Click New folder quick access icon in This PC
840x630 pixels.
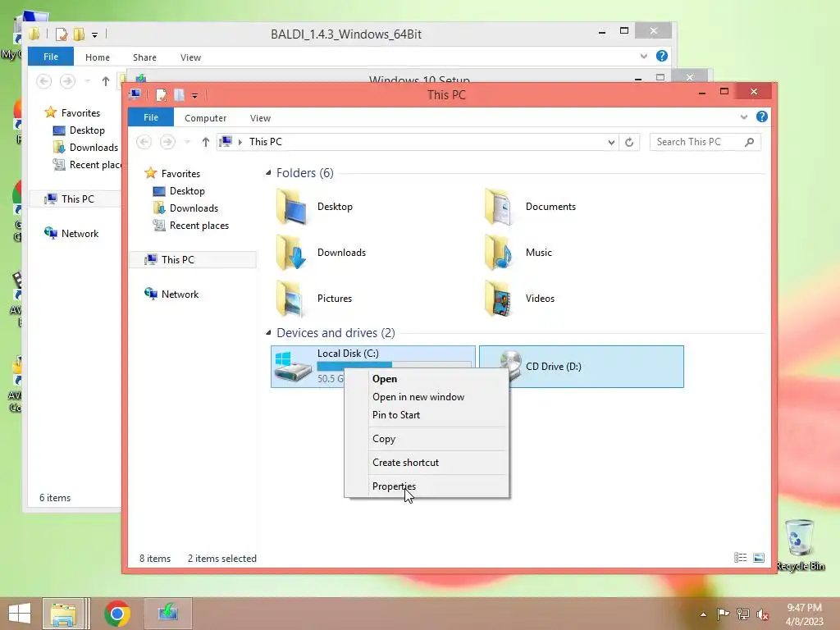pyautogui.click(x=179, y=95)
